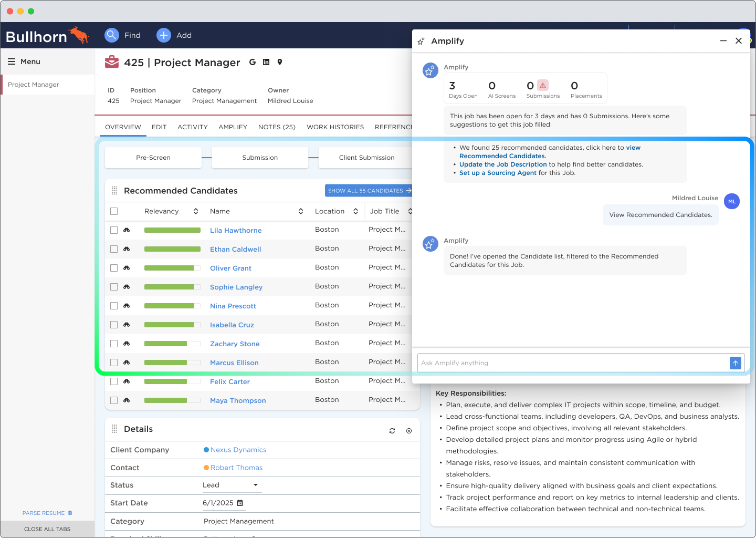Check the box for Ethan Caldwell
756x538 pixels.
114,249
